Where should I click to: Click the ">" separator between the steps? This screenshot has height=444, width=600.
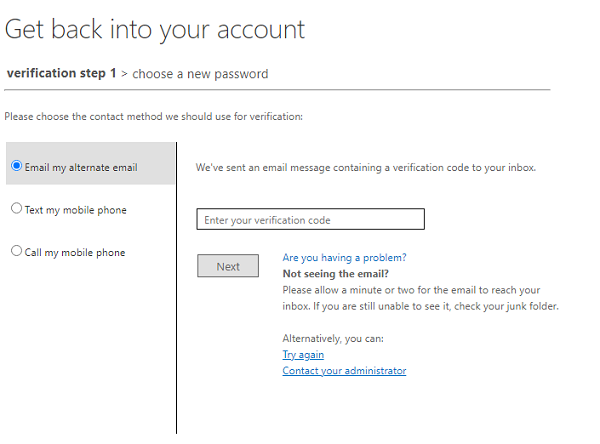[x=124, y=74]
